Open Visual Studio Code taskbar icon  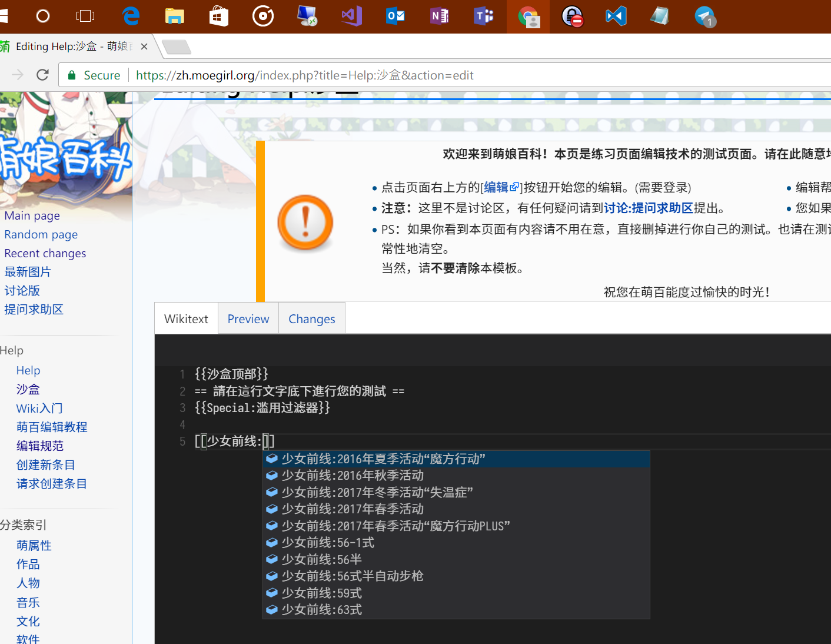[x=616, y=16]
